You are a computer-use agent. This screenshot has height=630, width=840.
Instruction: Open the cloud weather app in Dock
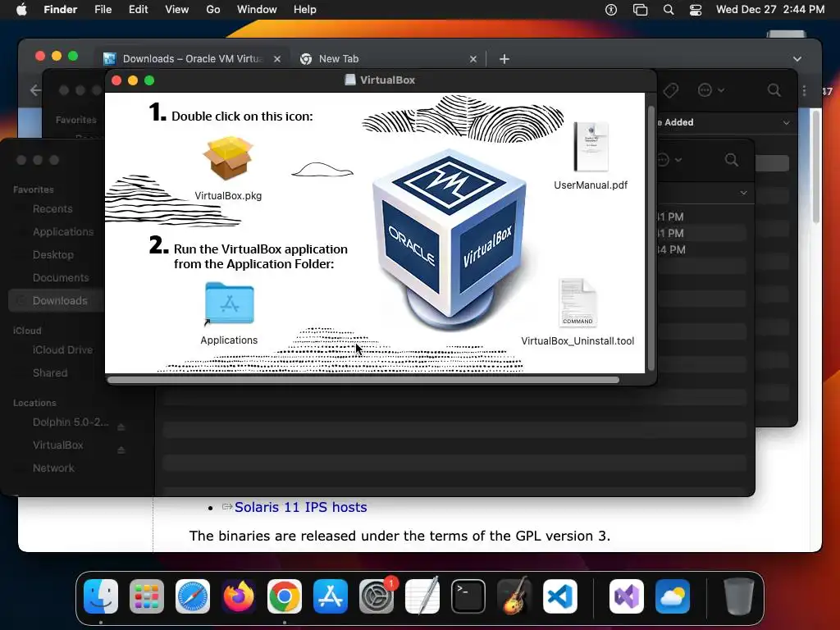coord(673,596)
